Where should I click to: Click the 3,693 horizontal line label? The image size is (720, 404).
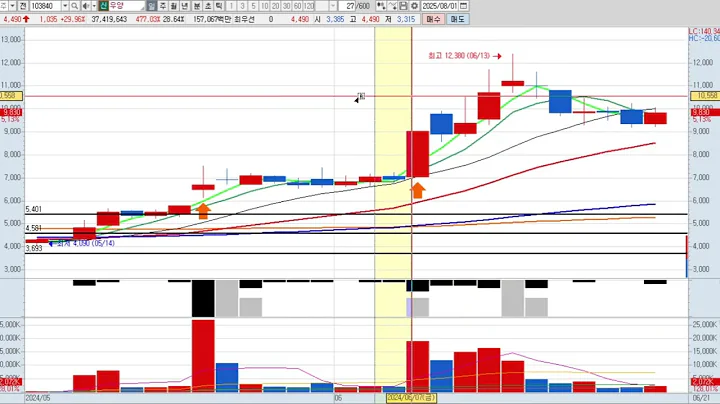coord(34,248)
